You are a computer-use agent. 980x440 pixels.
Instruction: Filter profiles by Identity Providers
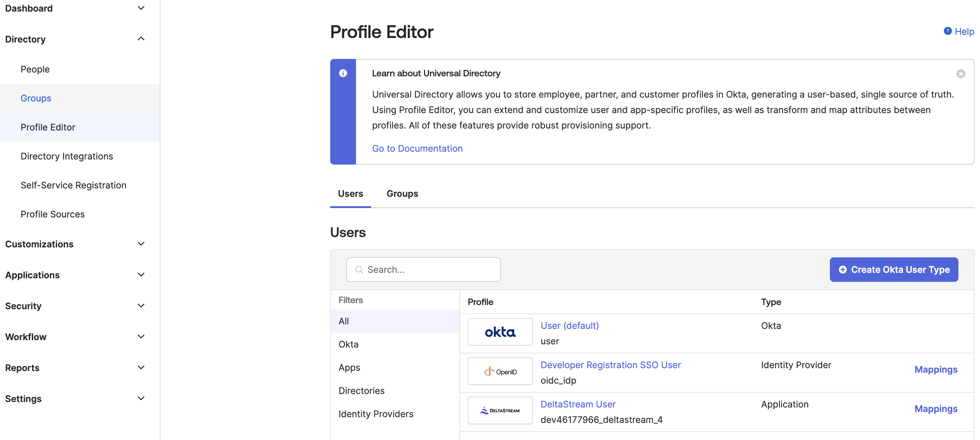[376, 414]
